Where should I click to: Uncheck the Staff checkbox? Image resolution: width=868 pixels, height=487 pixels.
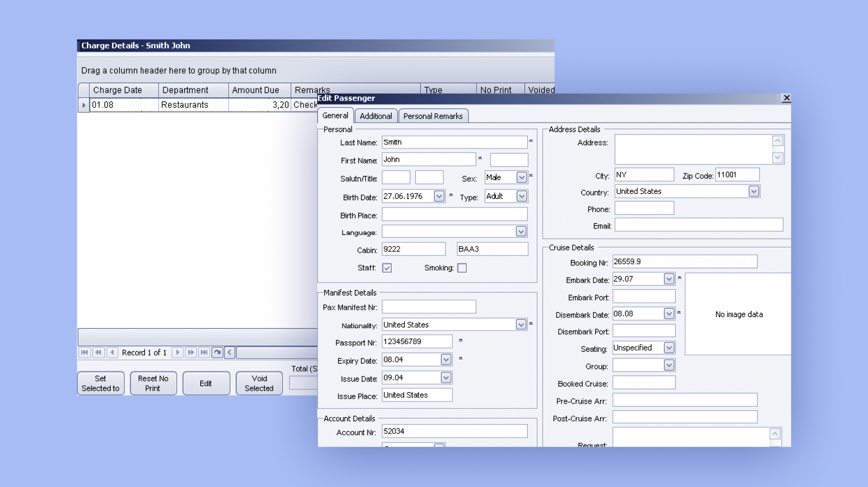coord(387,268)
